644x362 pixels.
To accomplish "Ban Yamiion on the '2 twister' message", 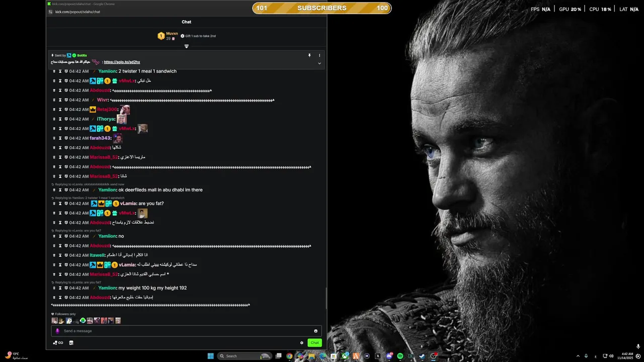I will tap(66, 71).
